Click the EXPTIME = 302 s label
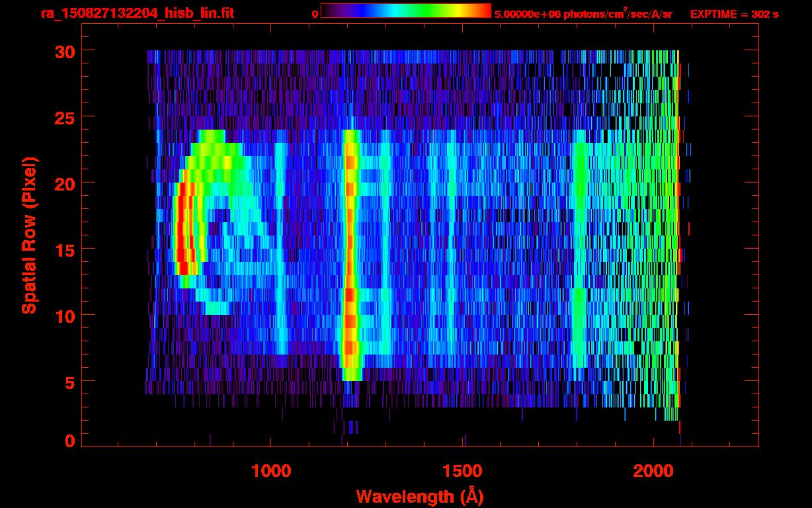Screen dimensions: 812x508 734,14
